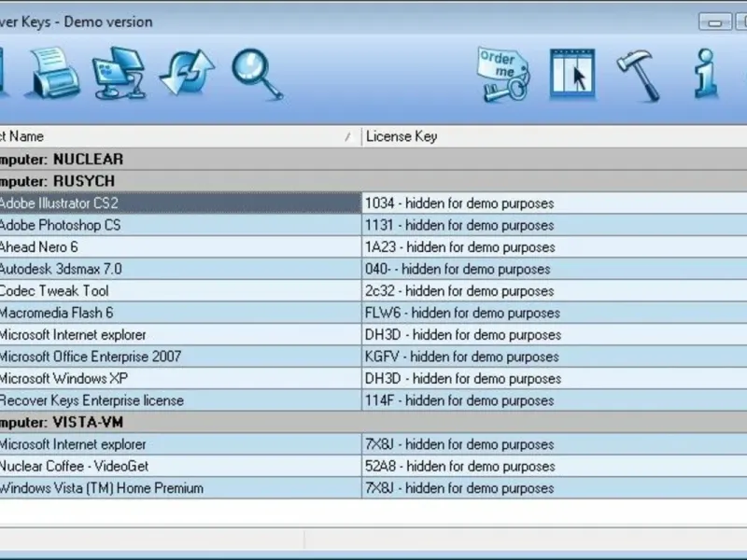Image resolution: width=747 pixels, height=560 pixels.
Task: Click the refresh arrows icon
Action: click(x=188, y=73)
